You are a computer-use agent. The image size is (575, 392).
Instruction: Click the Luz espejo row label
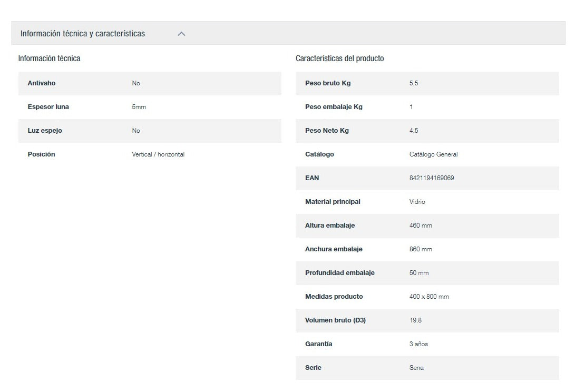coord(45,131)
